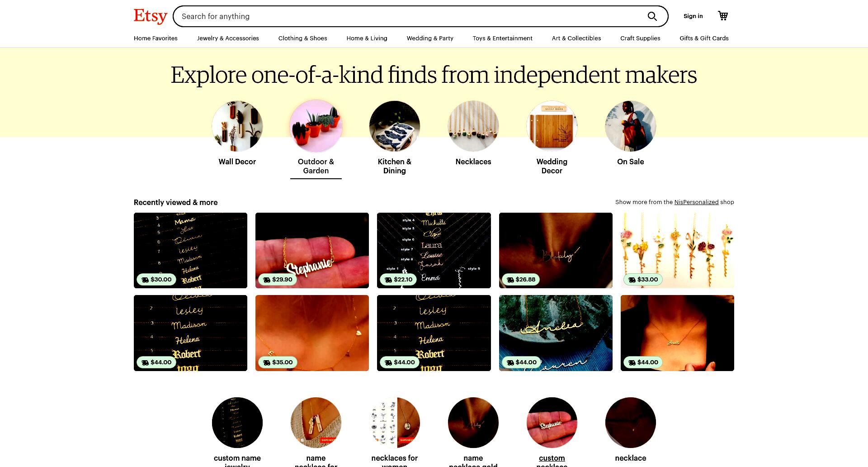868x467 pixels.
Task: Click the Sign in button
Action: click(x=693, y=16)
